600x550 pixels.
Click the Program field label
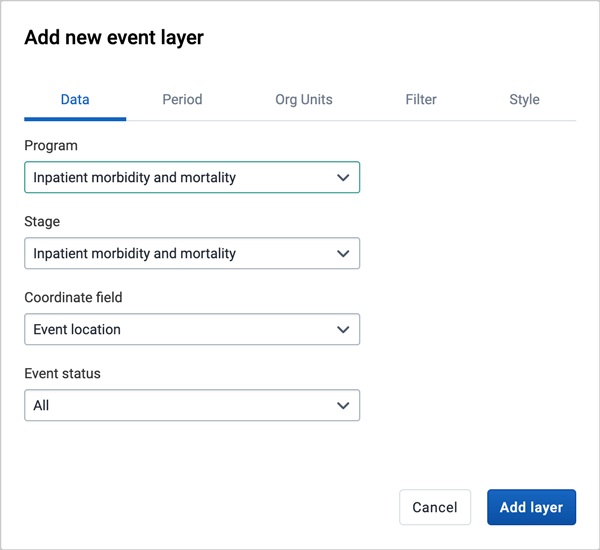coord(51,146)
